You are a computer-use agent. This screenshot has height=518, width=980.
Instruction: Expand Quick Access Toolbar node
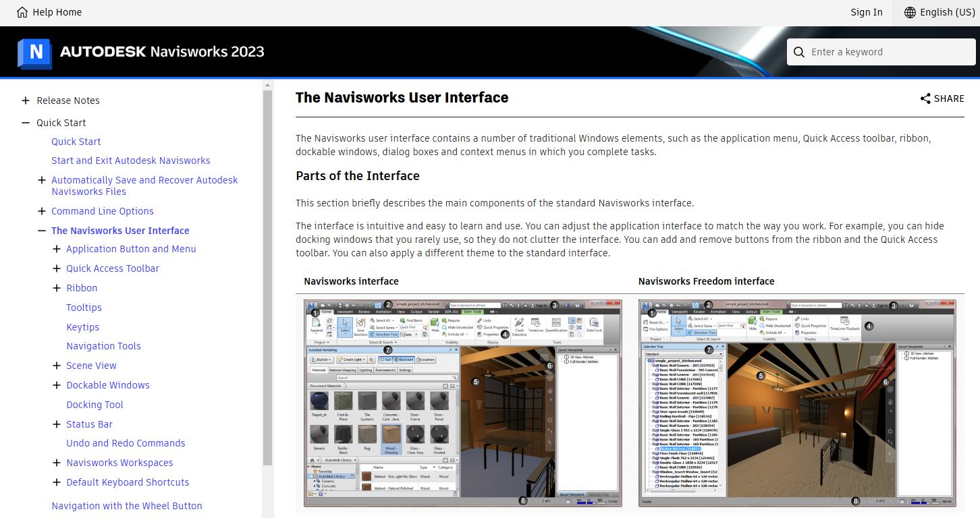(57, 268)
